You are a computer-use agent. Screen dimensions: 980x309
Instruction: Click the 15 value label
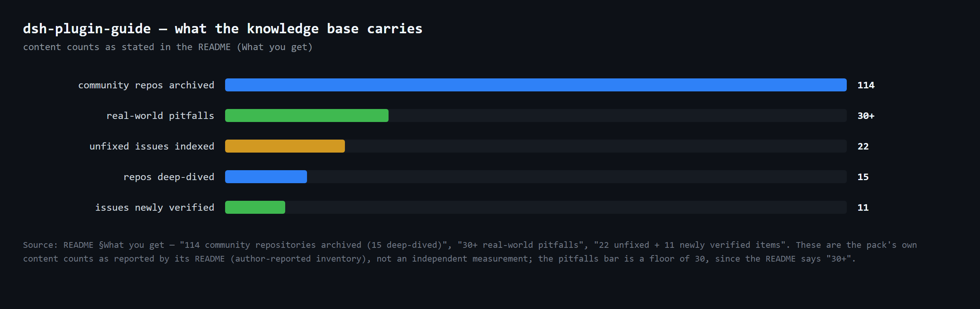click(x=863, y=177)
